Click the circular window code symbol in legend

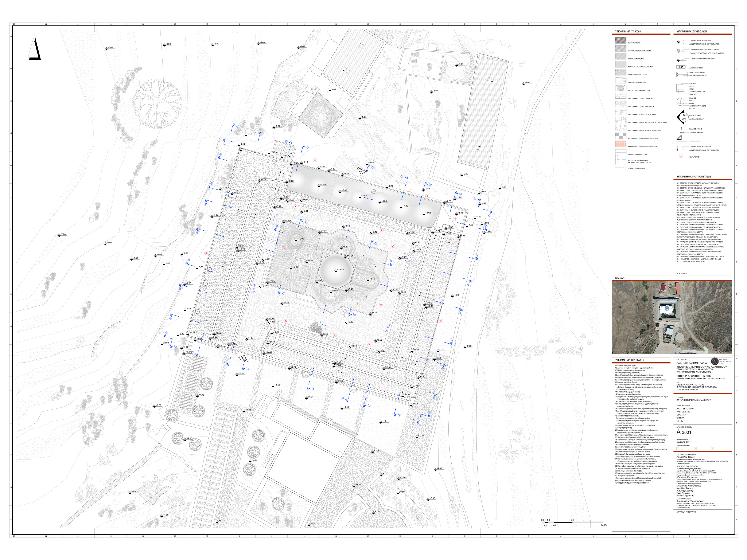pyautogui.click(x=680, y=102)
